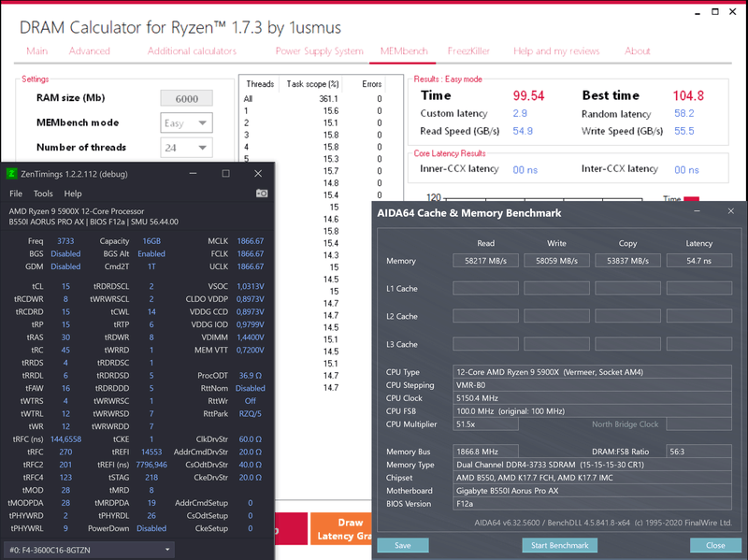
Task: Click the DRAM:FSB Ratio value 56:3
Action: [698, 452]
